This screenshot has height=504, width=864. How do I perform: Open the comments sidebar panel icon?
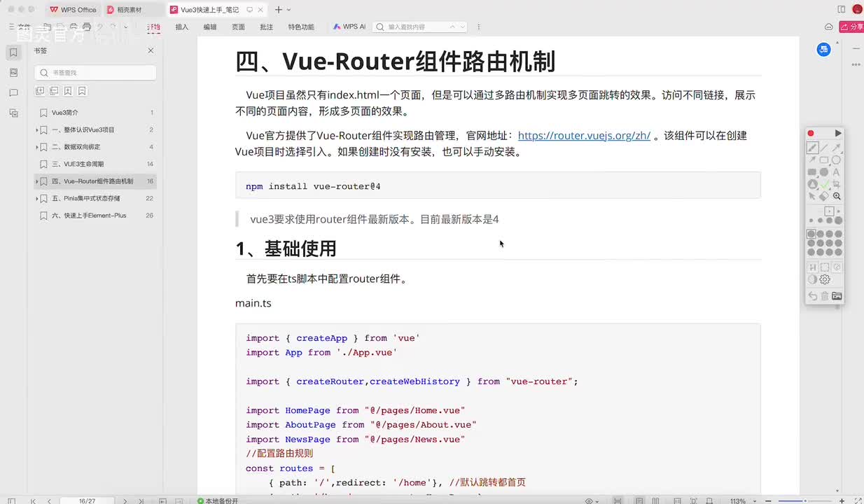pos(13,92)
